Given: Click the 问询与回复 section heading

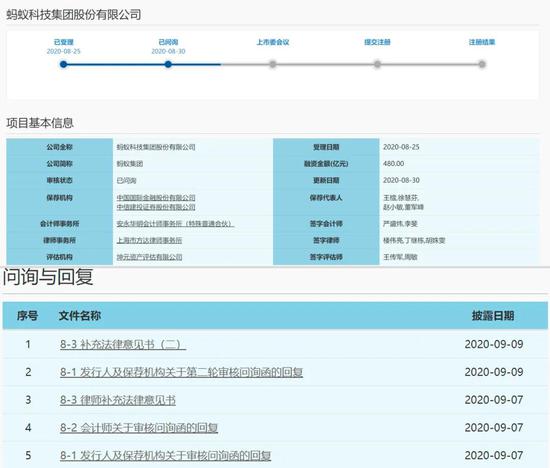Looking at the screenshot, I should [x=48, y=277].
